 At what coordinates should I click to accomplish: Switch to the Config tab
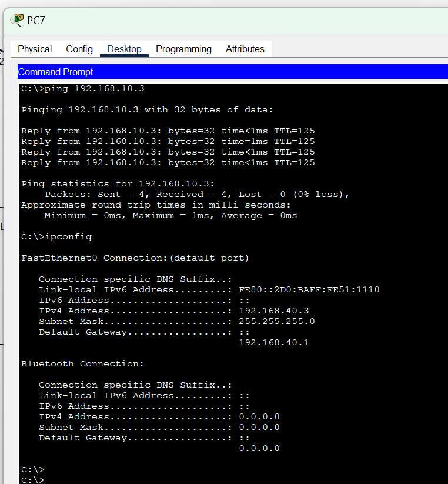(79, 49)
